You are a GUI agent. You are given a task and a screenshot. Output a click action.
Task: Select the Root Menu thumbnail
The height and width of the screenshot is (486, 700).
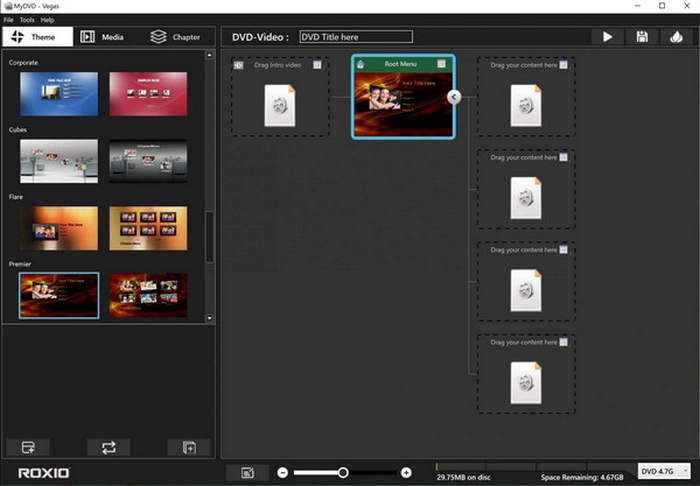[x=403, y=104]
